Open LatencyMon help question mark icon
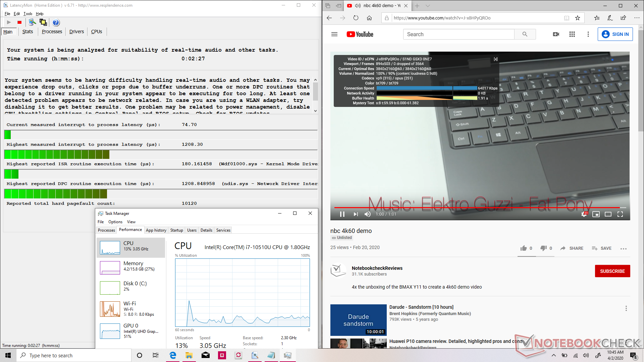644x362 pixels. 56,22
